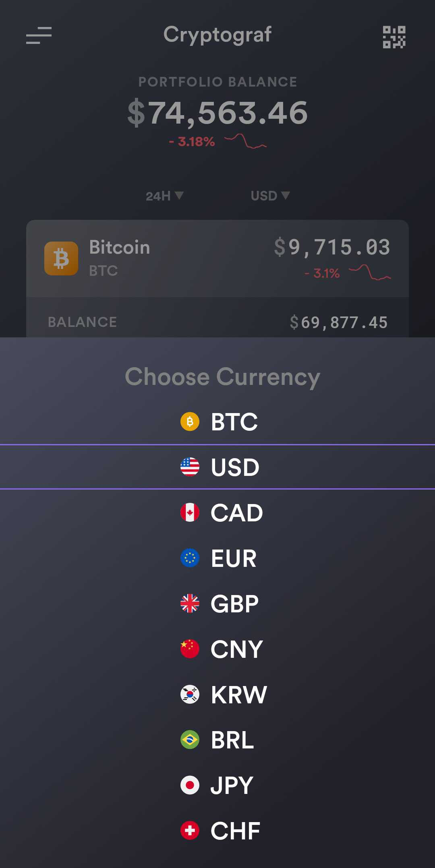435x868 pixels.
Task: Click the BALANCE row showing $69,877.45
Action: (217, 322)
